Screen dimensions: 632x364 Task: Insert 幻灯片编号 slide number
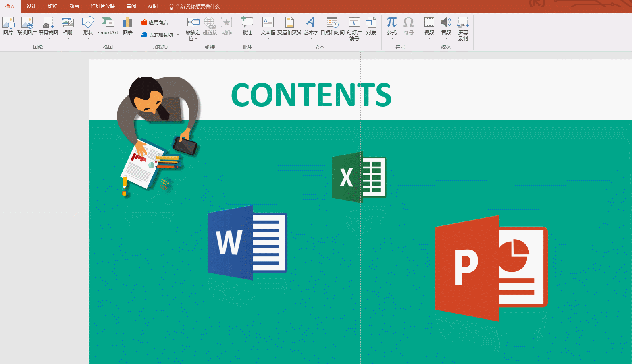point(354,28)
